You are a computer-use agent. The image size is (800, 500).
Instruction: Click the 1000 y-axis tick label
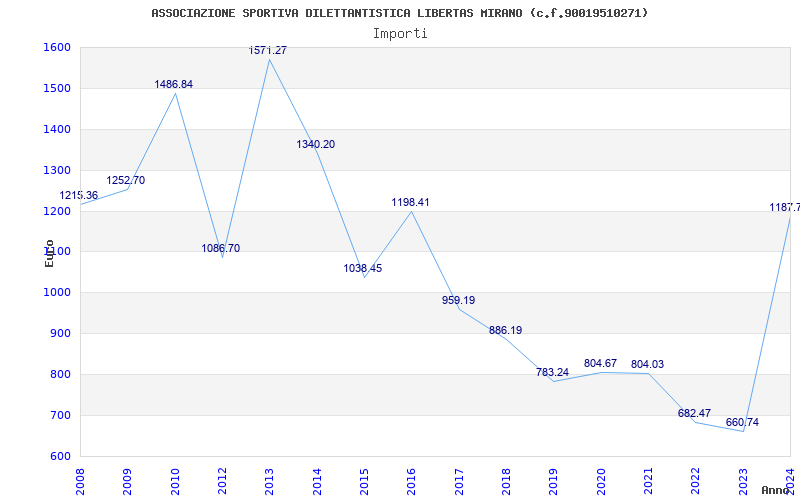coord(57,292)
